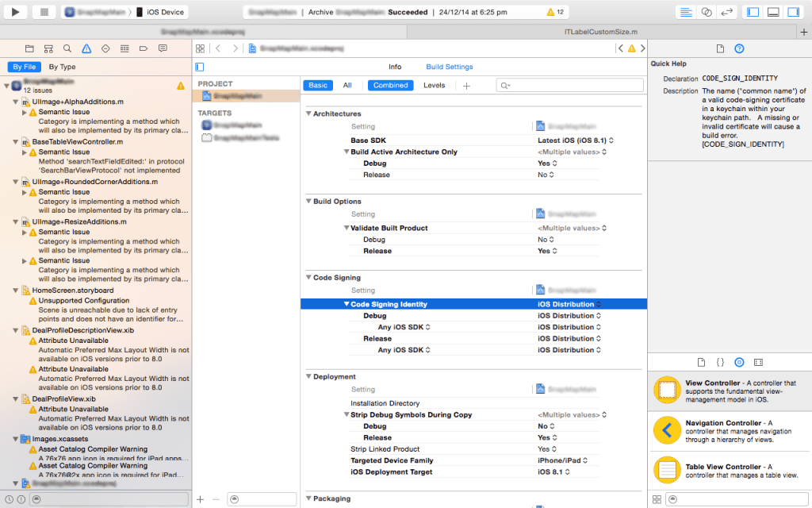Screen dimensions: 812x508
Task: Collapse the Build Options section
Action: click(x=308, y=201)
